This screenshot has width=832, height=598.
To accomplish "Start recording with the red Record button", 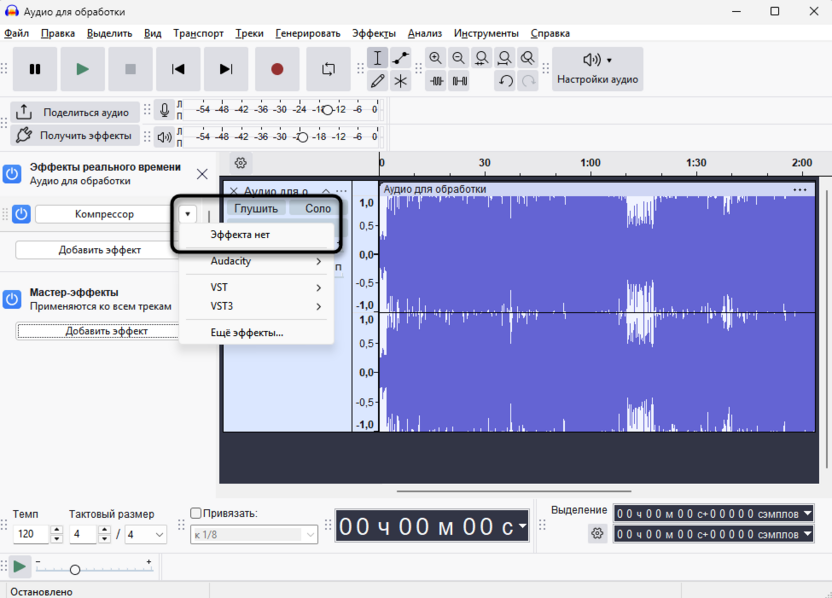I will (x=277, y=69).
